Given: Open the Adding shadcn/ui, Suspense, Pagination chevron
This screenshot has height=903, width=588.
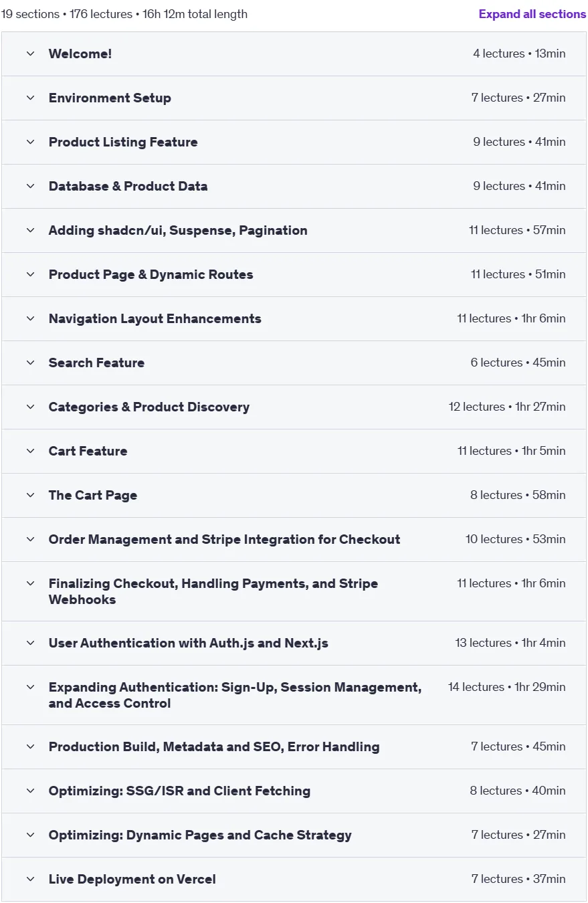Looking at the screenshot, I should (x=30, y=230).
